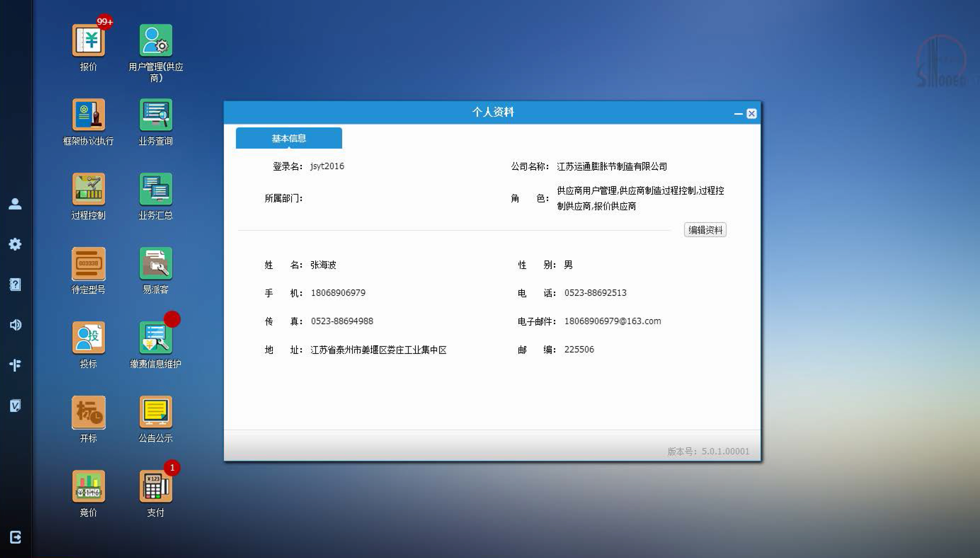Click mobile number 18068906979
This screenshot has width=980, height=558.
coord(338,293)
